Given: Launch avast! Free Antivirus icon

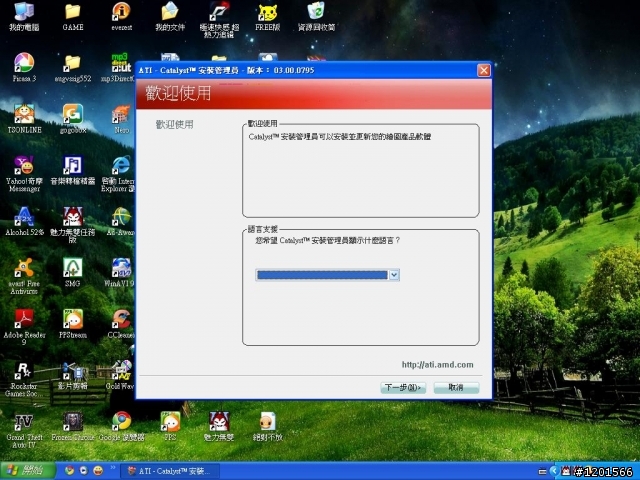Looking at the screenshot, I should (x=24, y=276).
